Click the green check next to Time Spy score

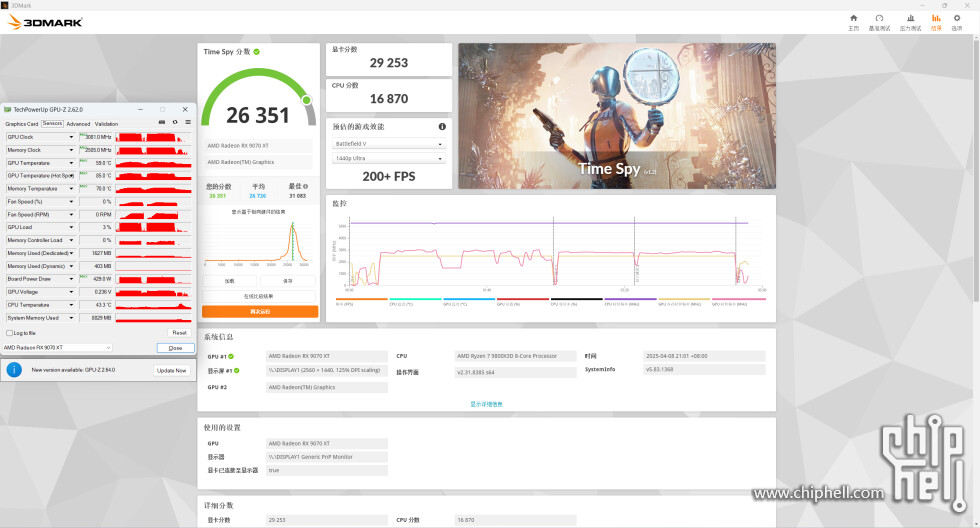[x=257, y=52]
